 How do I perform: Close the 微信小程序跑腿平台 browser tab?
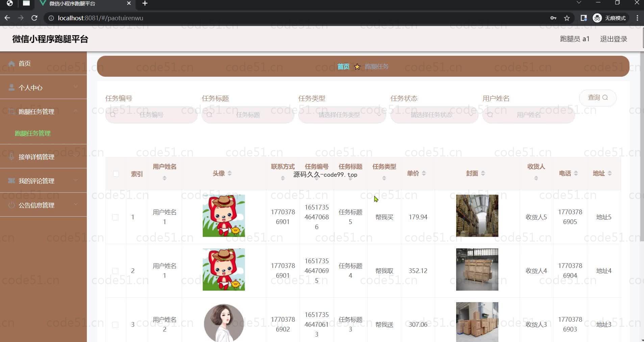point(129,3)
